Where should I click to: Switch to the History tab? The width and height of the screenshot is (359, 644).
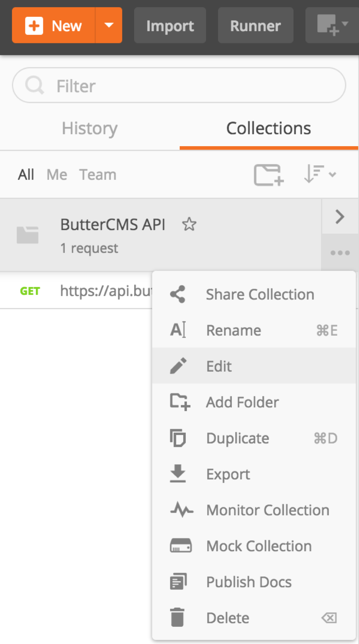pyautogui.click(x=90, y=128)
